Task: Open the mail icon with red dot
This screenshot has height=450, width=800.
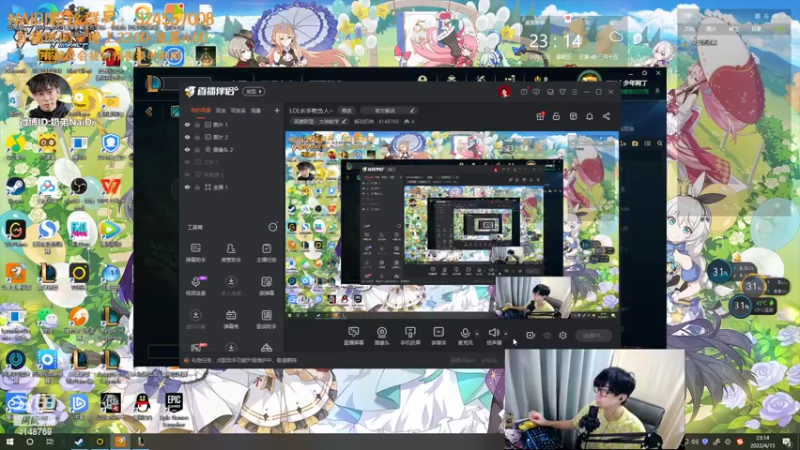Action: [x=524, y=92]
